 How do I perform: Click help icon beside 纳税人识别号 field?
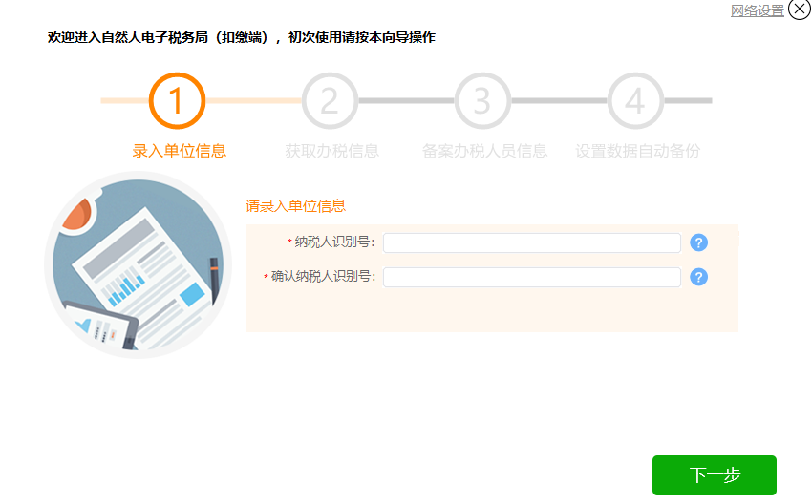(x=698, y=242)
